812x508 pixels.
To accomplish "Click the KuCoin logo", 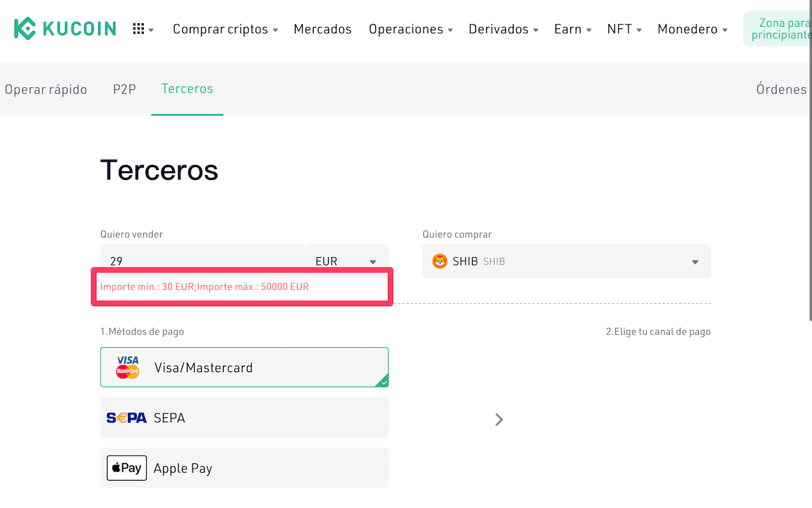I will (x=65, y=28).
